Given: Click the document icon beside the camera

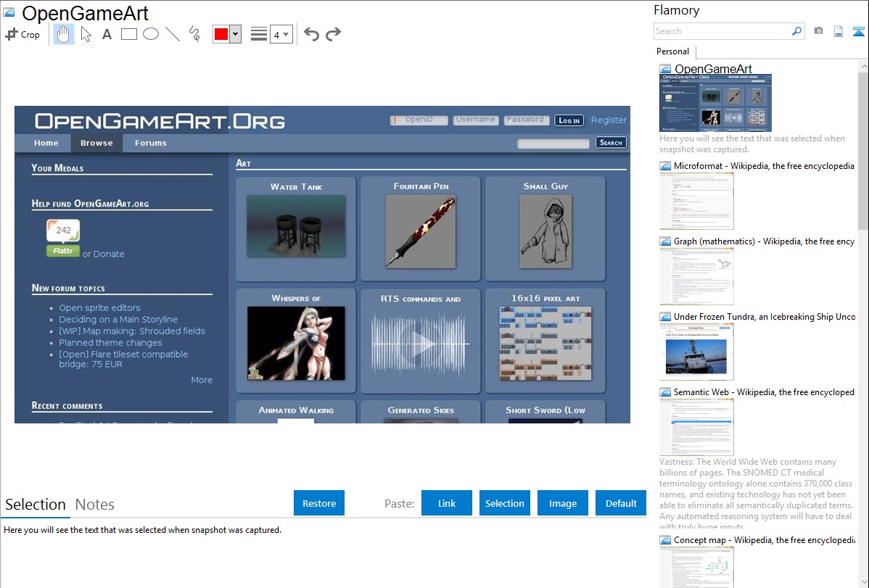Looking at the screenshot, I should pyautogui.click(x=839, y=31).
